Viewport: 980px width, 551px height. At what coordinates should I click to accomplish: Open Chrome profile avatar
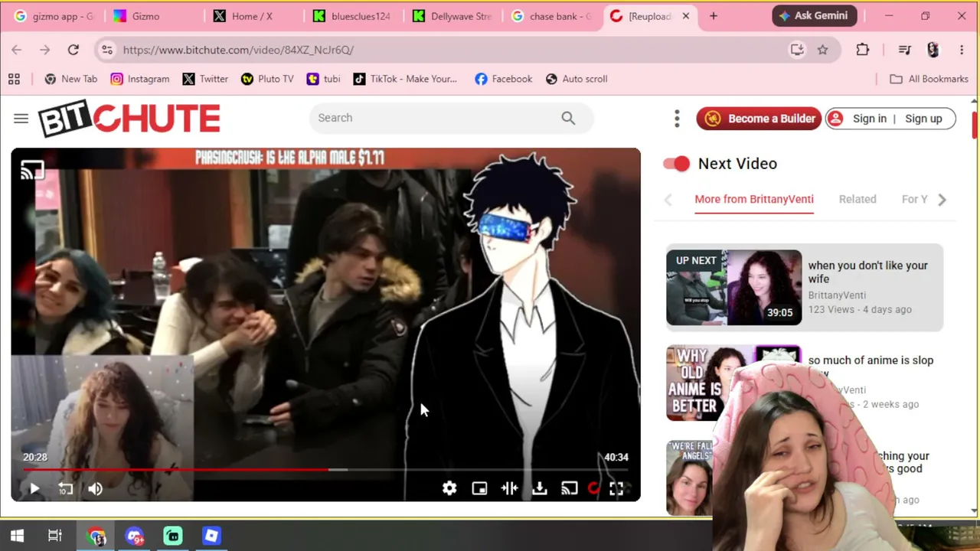933,50
